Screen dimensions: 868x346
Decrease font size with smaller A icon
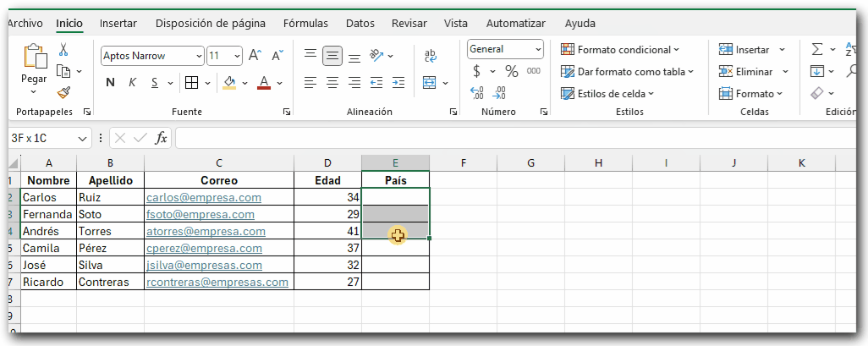(277, 55)
